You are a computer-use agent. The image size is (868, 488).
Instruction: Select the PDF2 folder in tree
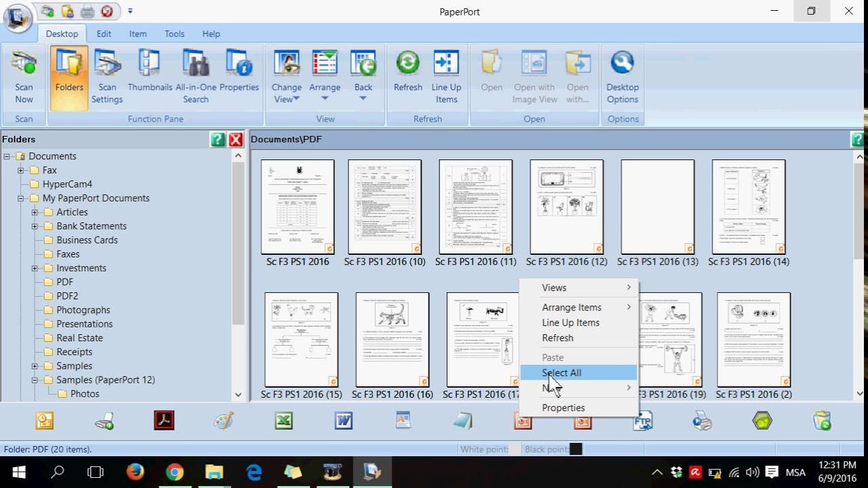67,296
